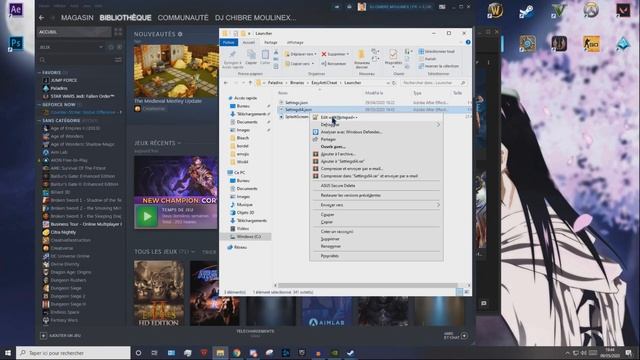Click Explorer refresh address button
Image resolution: width=640 pixels, height=360 pixels.
click(394, 83)
